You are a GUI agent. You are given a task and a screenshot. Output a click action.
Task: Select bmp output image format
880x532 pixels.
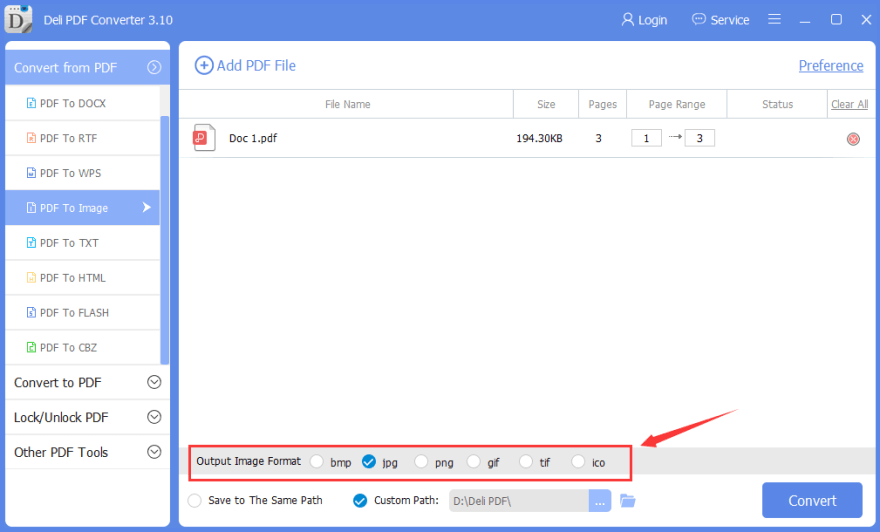coord(317,461)
